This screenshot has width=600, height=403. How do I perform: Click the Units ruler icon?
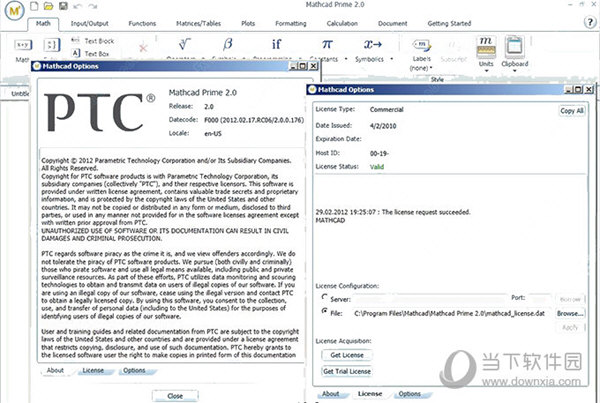[486, 47]
